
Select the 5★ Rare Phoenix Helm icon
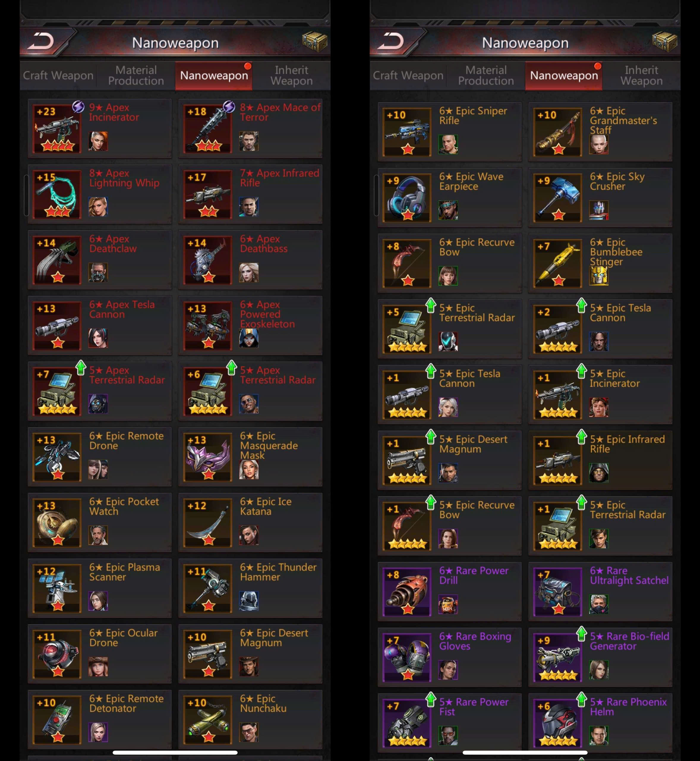pyautogui.click(x=558, y=723)
